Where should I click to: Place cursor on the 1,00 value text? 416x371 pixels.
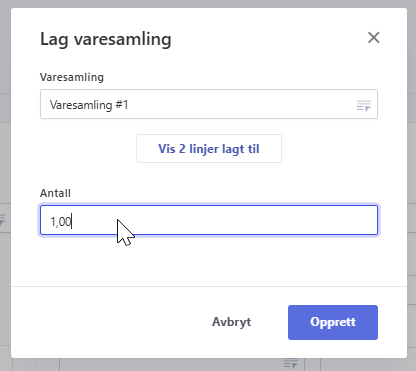pos(61,221)
